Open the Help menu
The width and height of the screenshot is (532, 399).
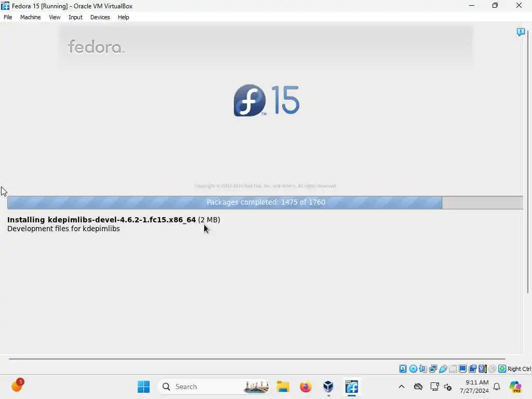click(x=123, y=17)
